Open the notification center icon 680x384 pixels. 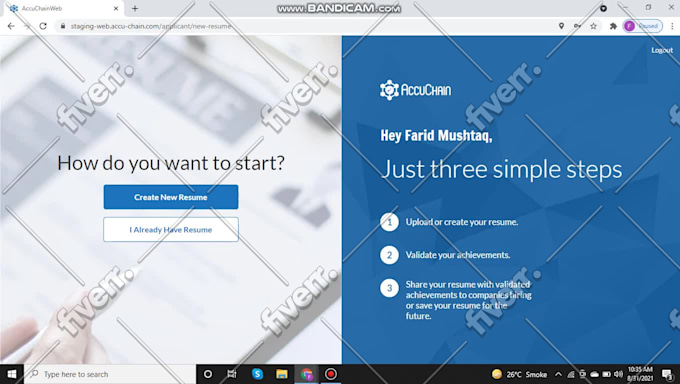click(x=668, y=374)
